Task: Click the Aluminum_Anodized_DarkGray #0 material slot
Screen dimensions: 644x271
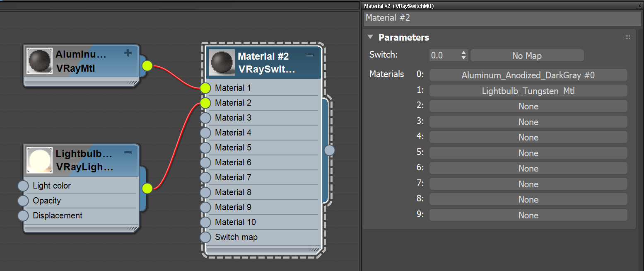Action: point(528,75)
